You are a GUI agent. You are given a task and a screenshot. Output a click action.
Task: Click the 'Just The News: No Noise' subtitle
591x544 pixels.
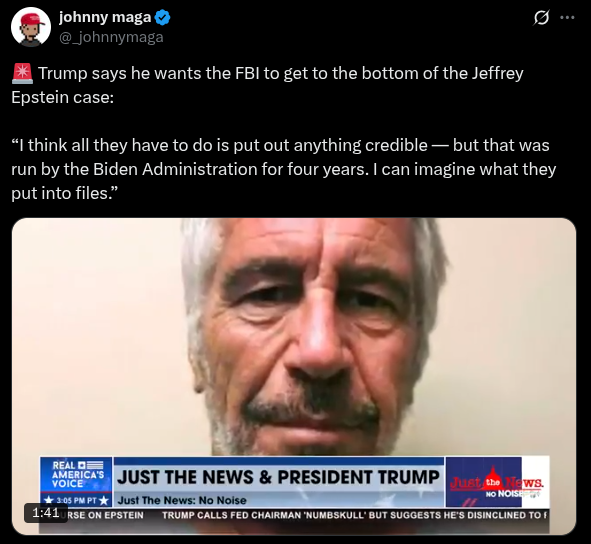[182, 500]
